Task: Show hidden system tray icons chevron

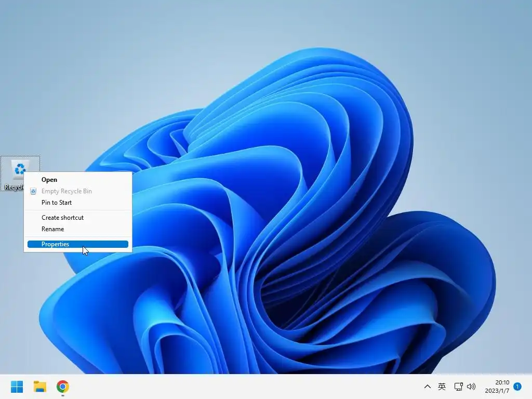Action: [428, 387]
